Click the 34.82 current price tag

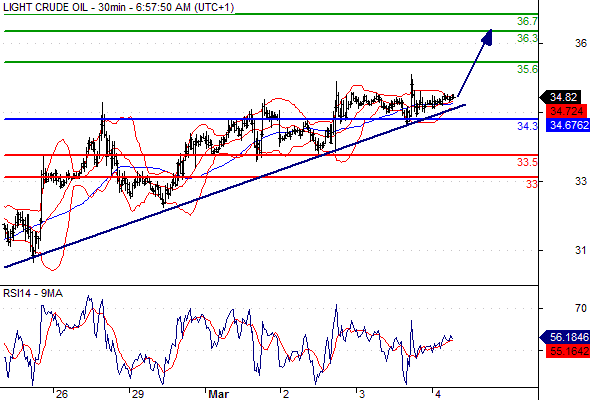click(563, 97)
